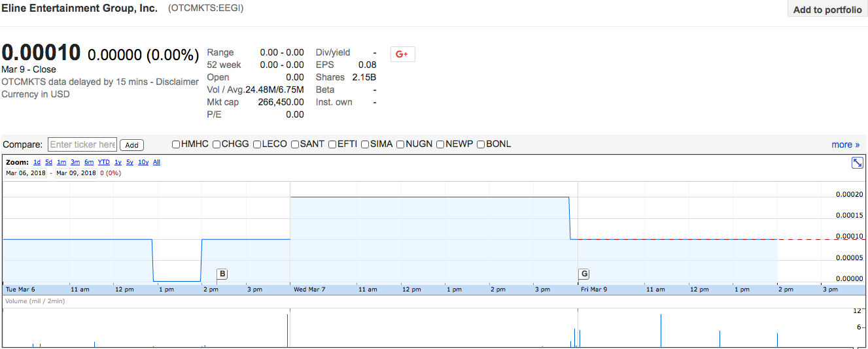The width and height of the screenshot is (868, 349).
Task: Click the Volume (mil / 2min) label
Action: pos(35,301)
